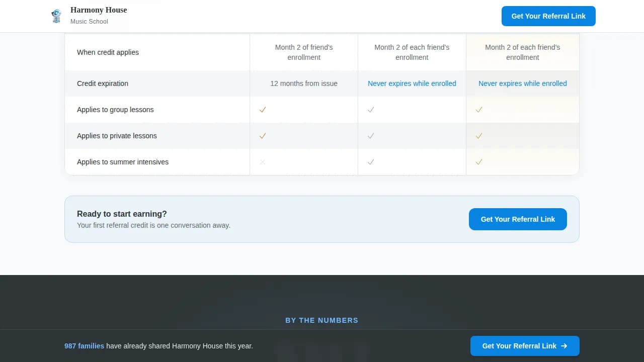
Task: Click the gray checkmark under second friend column
Action: [x=370, y=110]
